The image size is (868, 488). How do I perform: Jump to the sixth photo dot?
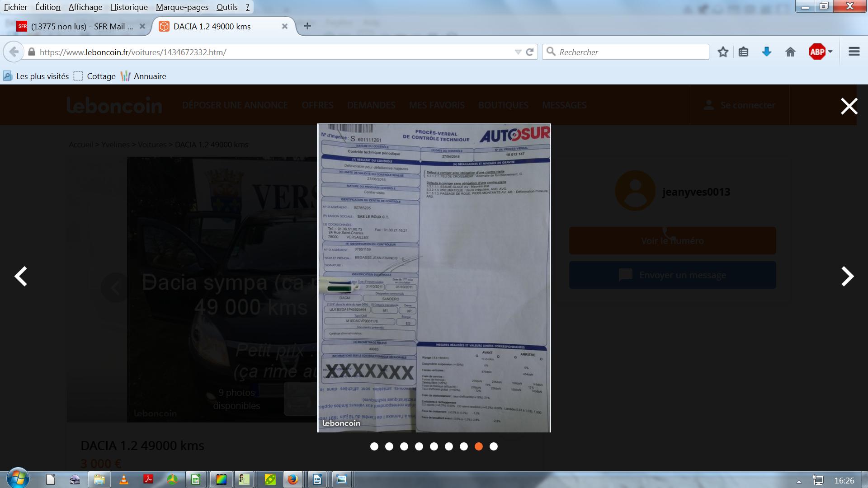pos(448,446)
